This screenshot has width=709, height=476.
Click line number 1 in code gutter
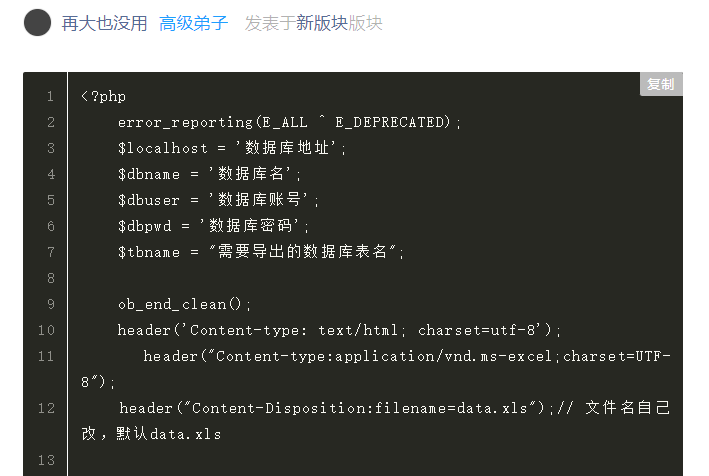click(x=50, y=96)
